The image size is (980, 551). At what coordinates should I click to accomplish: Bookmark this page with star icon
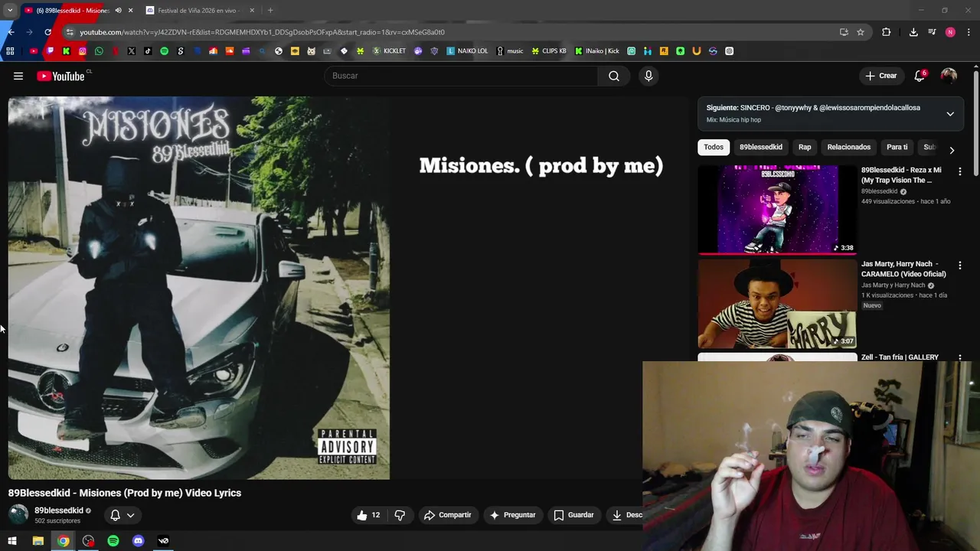pos(861,32)
